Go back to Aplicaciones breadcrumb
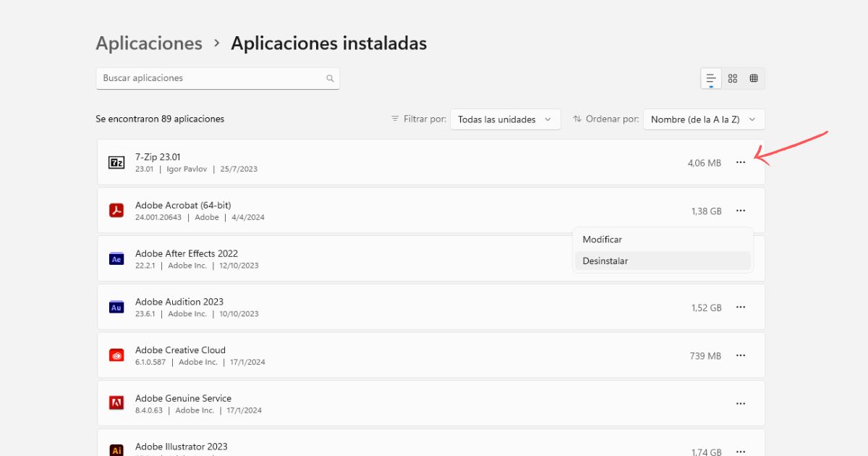The width and height of the screenshot is (868, 456). pyautogui.click(x=149, y=43)
